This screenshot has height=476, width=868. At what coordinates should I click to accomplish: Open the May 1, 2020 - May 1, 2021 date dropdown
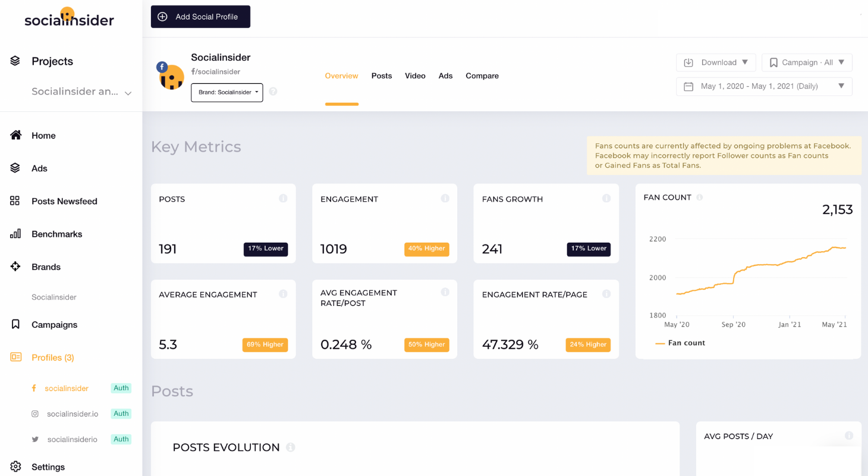tap(764, 86)
